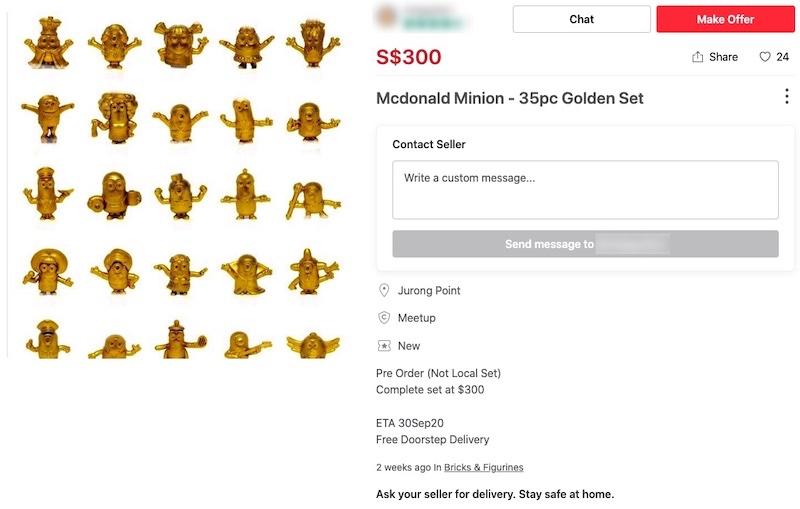
Task: Click the Jurong Point location text
Action: 429,291
